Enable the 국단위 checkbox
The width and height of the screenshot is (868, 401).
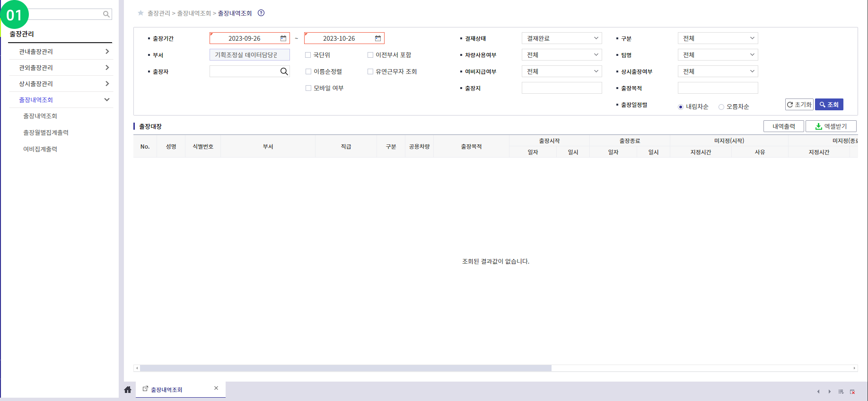[x=308, y=55]
